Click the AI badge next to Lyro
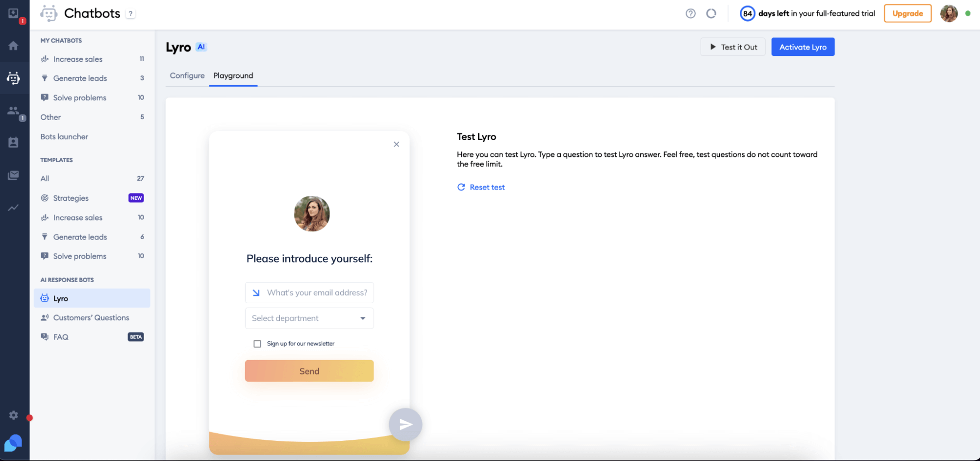Screen dimensions: 980x461 [x=201, y=47]
